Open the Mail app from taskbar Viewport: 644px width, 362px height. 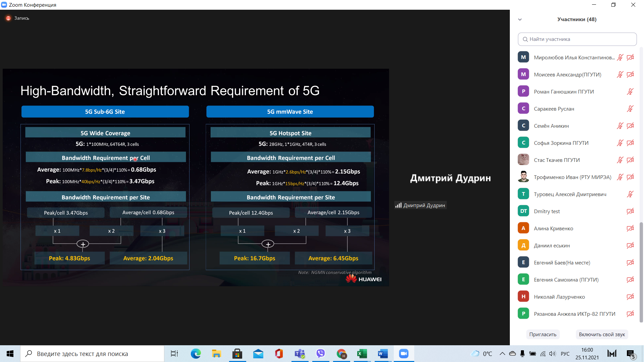tap(258, 354)
